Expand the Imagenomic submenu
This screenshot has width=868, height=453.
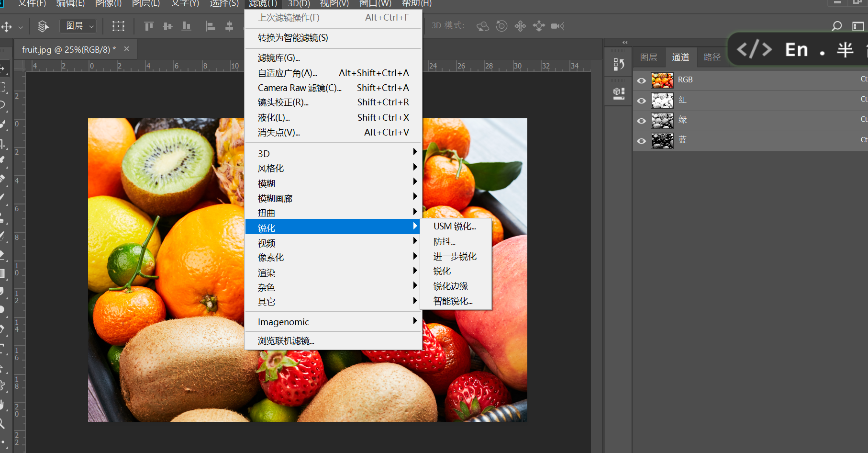333,322
